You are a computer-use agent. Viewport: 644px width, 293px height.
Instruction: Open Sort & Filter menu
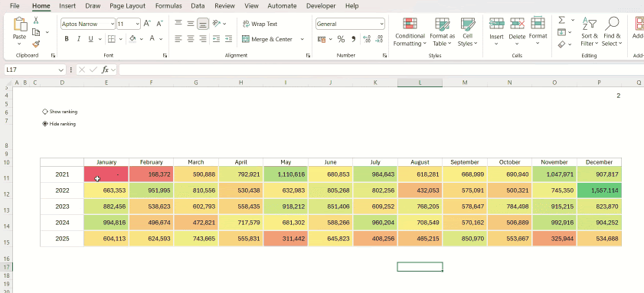(590, 32)
